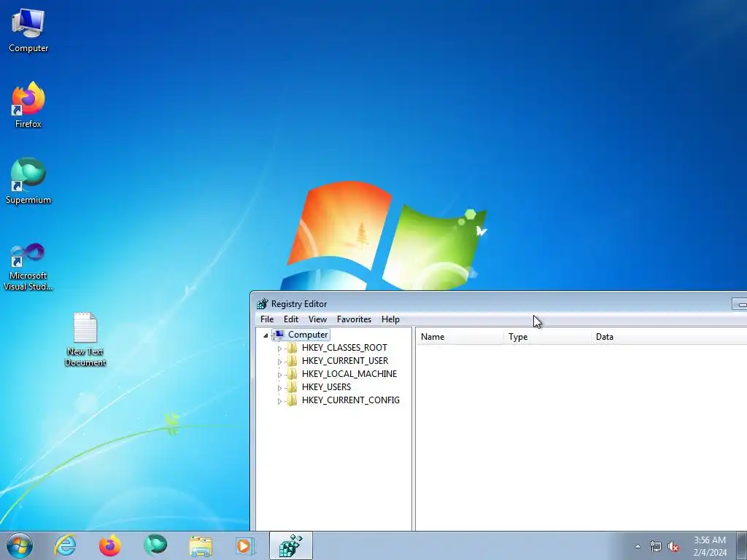Launch Supermium from the taskbar
The width and height of the screenshot is (747, 560).
coord(155,545)
